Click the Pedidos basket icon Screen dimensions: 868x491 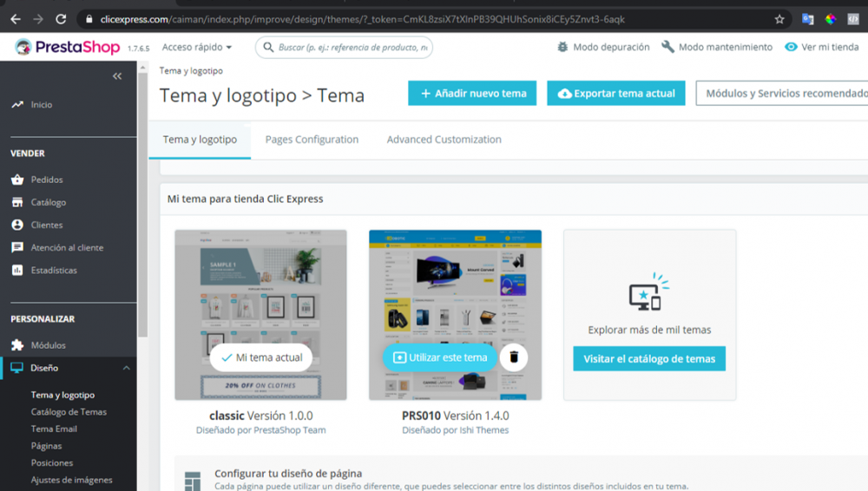tap(17, 180)
